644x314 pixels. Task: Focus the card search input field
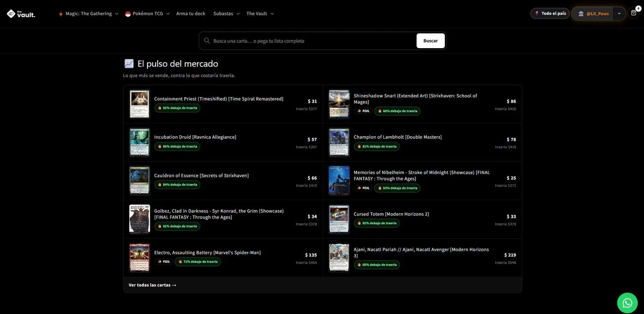click(x=313, y=41)
